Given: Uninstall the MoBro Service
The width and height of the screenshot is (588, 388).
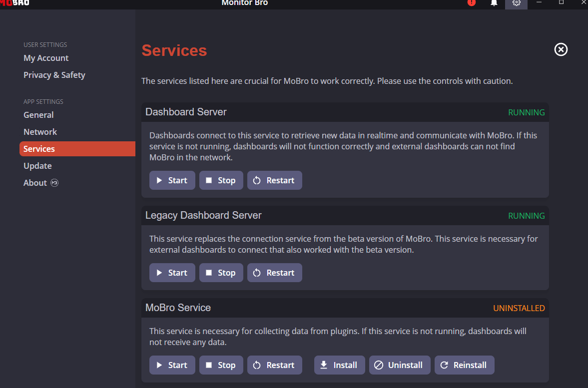Looking at the screenshot, I should [x=400, y=365].
